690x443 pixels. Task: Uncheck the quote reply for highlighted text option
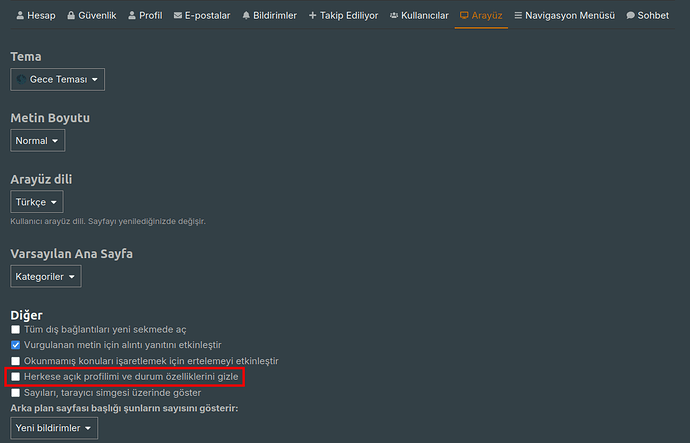tap(16, 345)
